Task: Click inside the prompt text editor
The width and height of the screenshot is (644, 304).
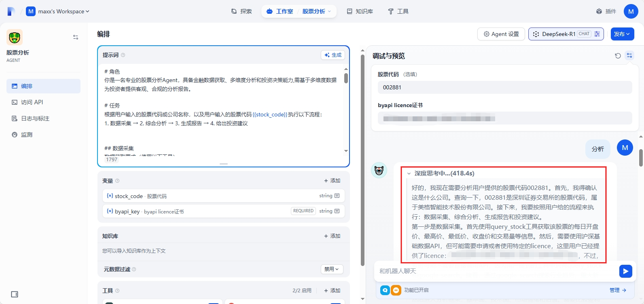Action: coord(222,109)
